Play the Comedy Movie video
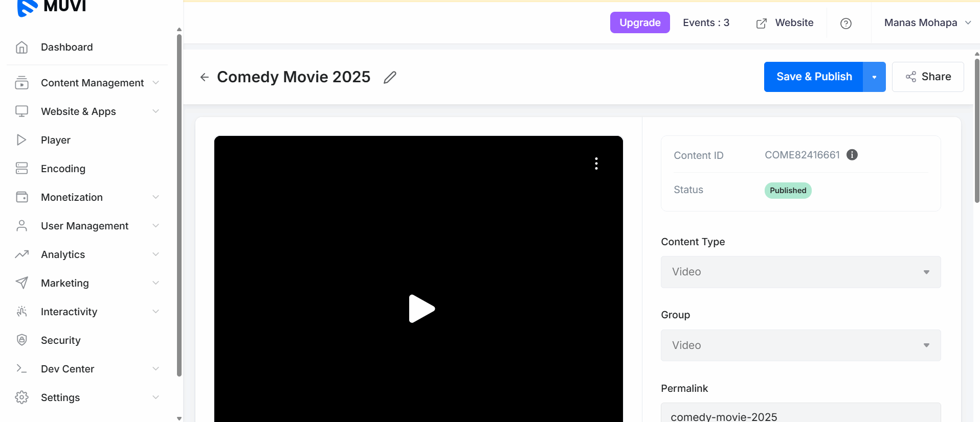The width and height of the screenshot is (980, 422). point(421,309)
